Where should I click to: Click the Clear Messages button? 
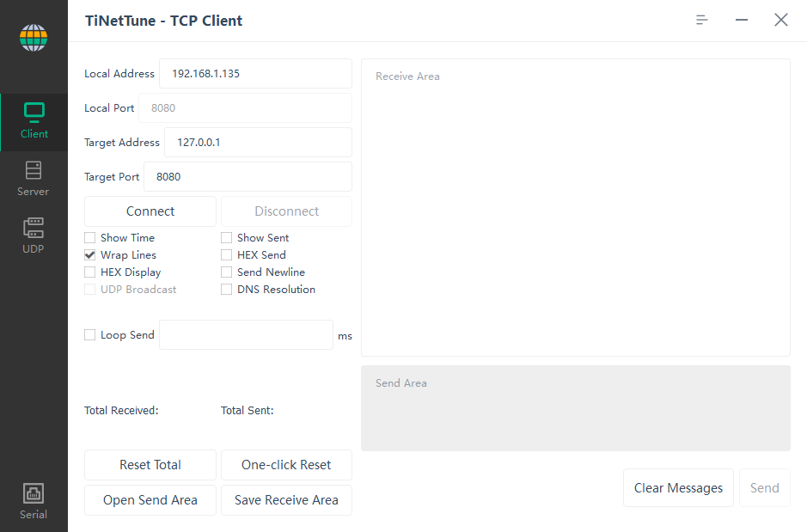click(678, 487)
